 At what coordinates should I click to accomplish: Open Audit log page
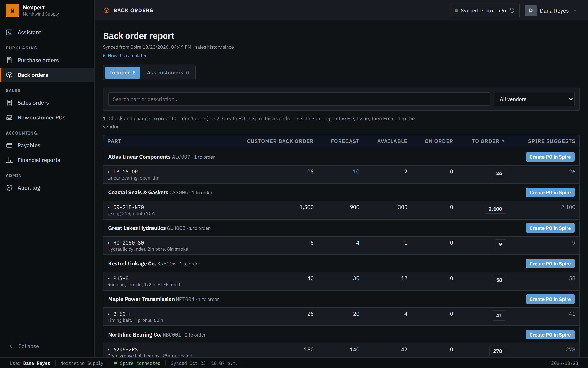point(47,188)
